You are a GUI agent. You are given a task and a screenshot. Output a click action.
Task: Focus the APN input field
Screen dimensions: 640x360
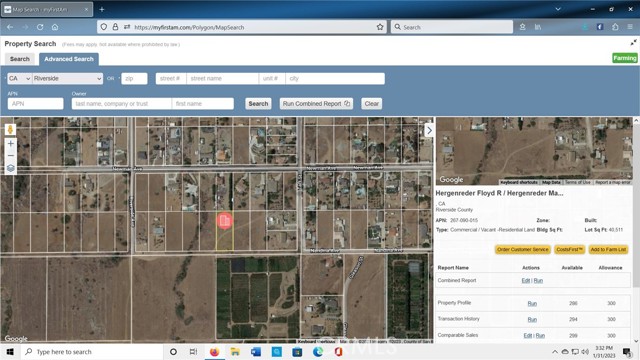pos(36,104)
